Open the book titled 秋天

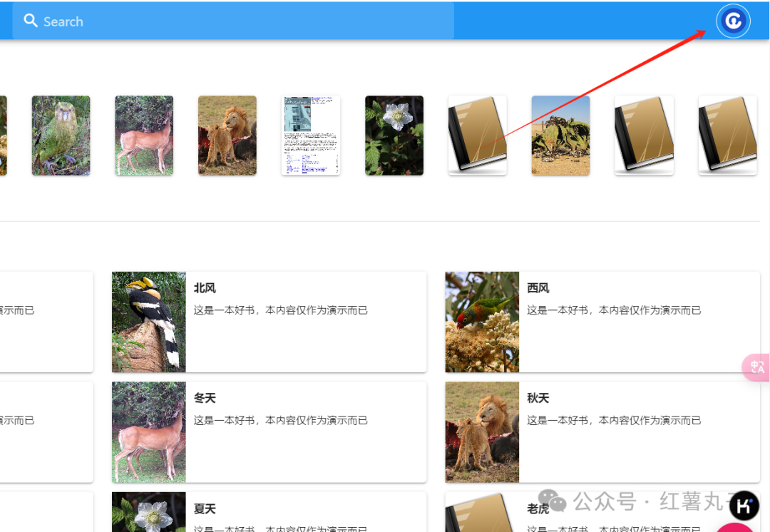[x=538, y=398]
